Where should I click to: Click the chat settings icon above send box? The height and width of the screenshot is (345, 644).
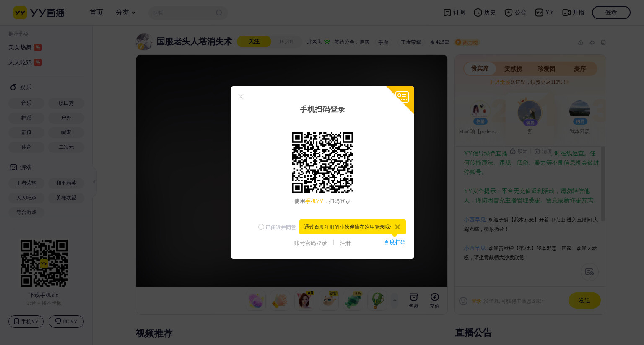tap(589, 272)
